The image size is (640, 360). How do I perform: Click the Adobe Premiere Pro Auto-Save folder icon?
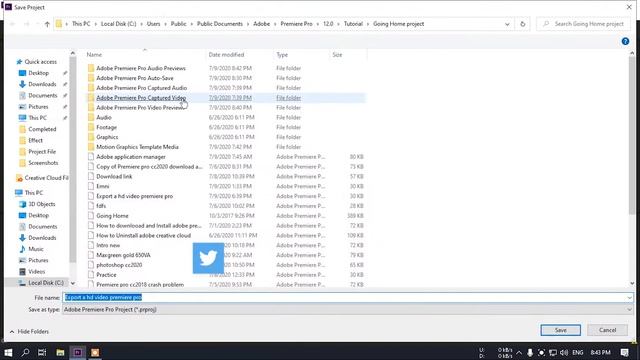pyautogui.click(x=91, y=78)
